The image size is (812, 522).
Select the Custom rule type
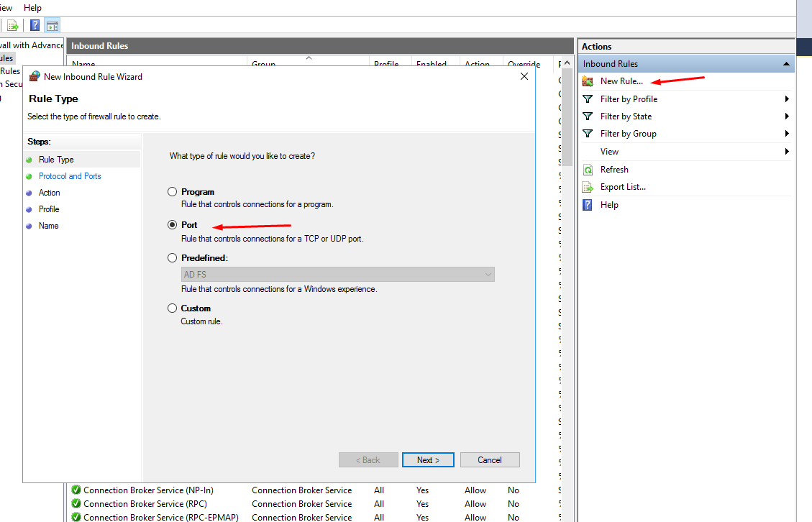tap(172, 308)
